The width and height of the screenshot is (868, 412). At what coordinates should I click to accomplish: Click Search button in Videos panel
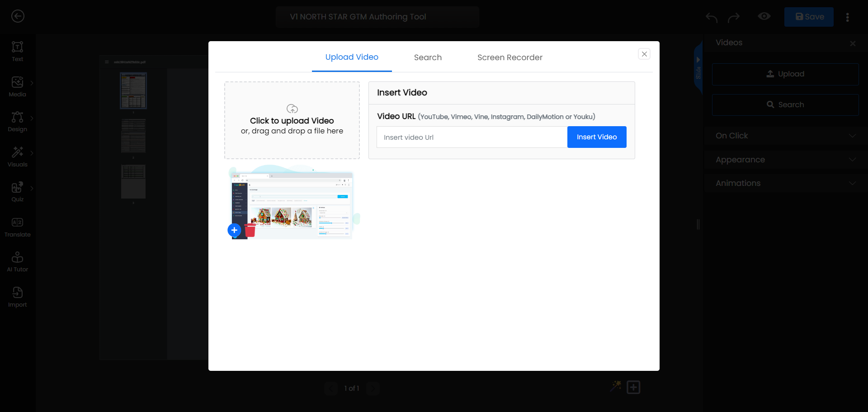(785, 105)
